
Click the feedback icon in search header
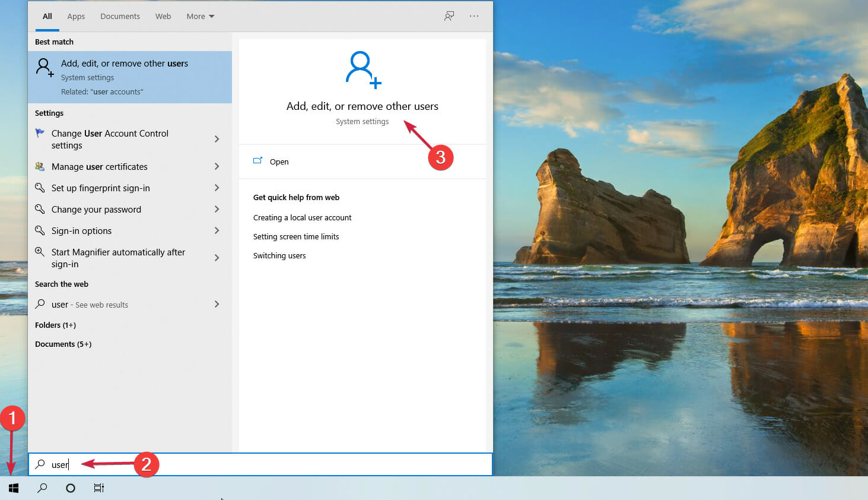tap(449, 16)
